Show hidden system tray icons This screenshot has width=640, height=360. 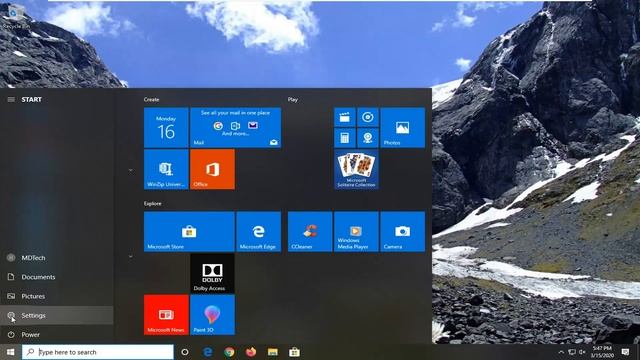(561, 352)
